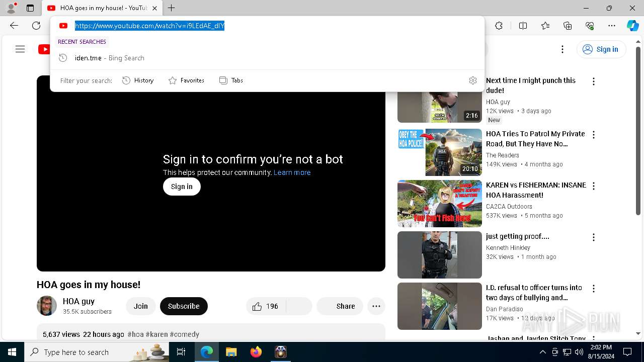Screen dimensions: 644x362
Task: Filter suggestions by History
Action: [x=138, y=80]
